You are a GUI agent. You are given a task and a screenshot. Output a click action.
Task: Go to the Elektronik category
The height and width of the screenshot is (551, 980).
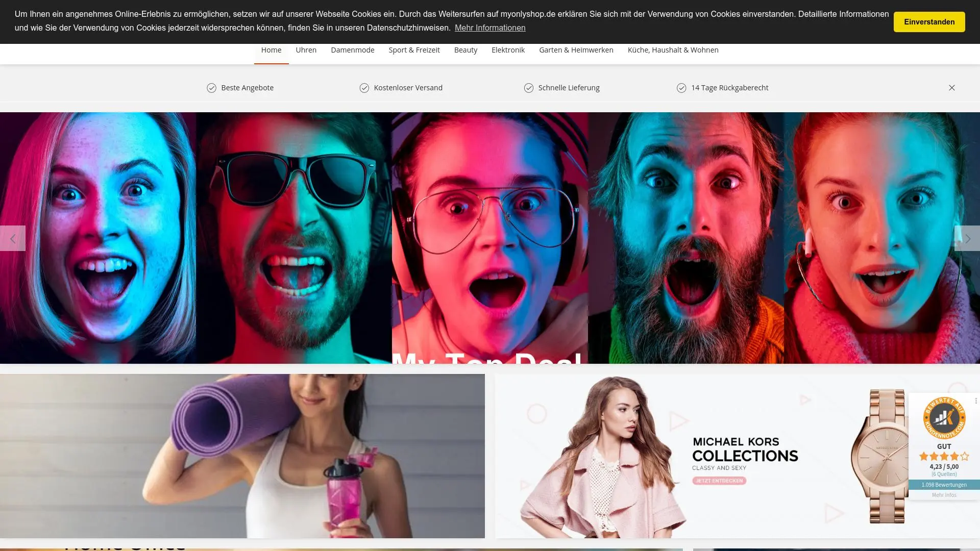tap(508, 50)
